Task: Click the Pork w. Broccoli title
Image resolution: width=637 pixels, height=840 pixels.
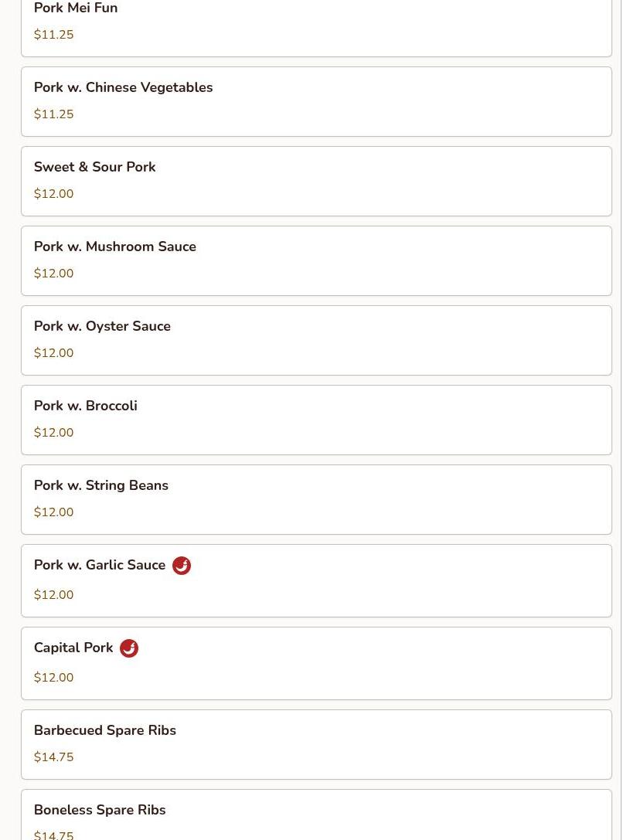Action: (x=86, y=406)
